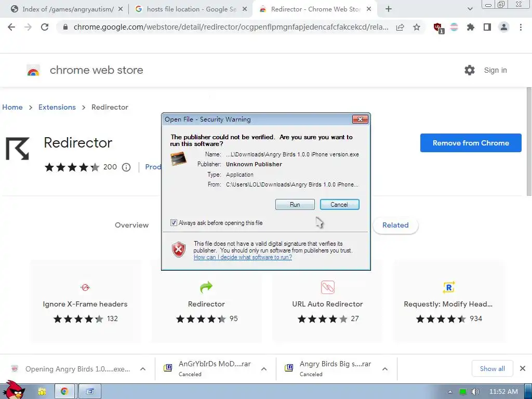Open the URL Auto Redirector card title

point(327,304)
